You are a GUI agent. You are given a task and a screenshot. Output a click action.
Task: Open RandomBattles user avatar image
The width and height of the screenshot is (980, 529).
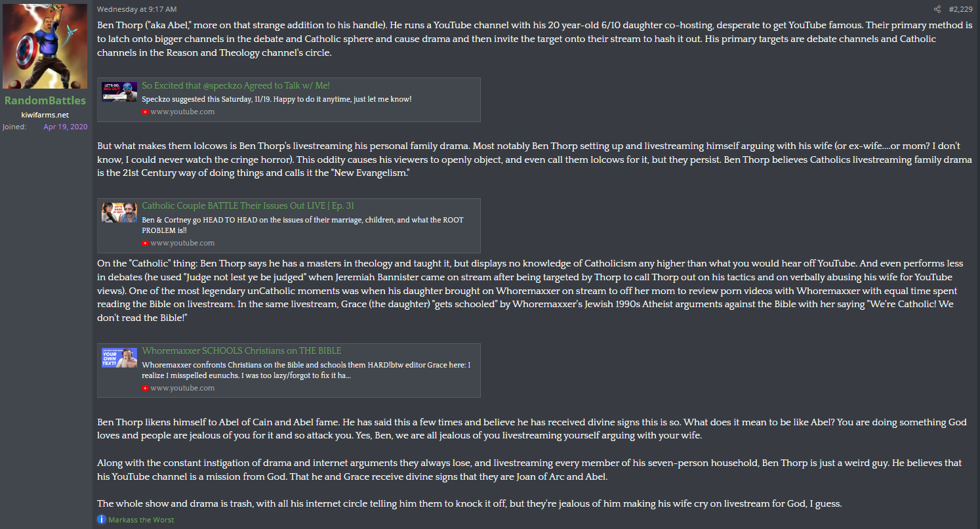click(x=45, y=46)
